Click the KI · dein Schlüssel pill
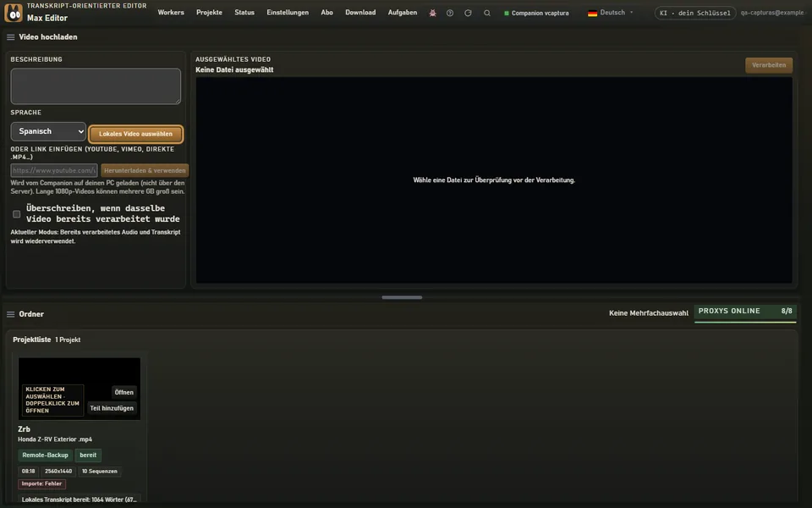The image size is (812, 508). coord(695,13)
